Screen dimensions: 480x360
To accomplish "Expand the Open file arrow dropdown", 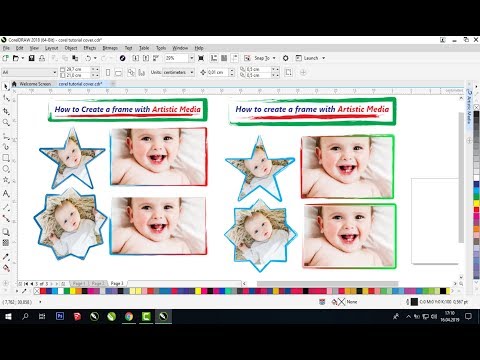I will [23, 58].
